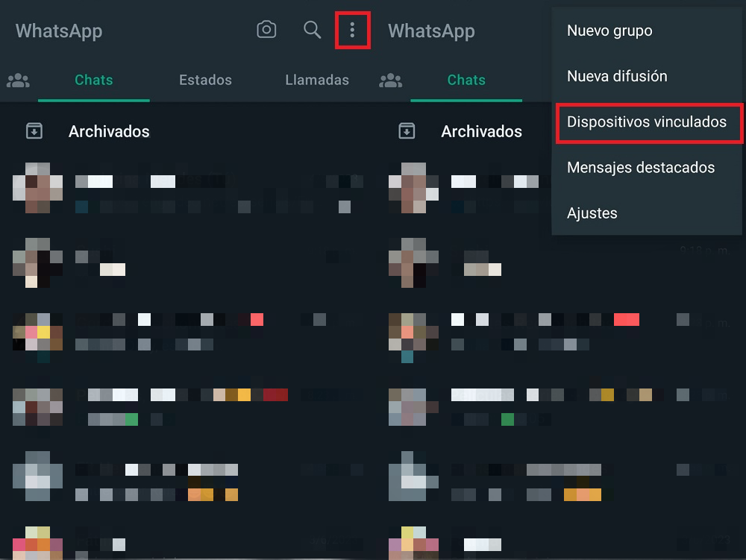
Task: Open Dispositivos vinculados menu entry
Action: [x=647, y=122]
